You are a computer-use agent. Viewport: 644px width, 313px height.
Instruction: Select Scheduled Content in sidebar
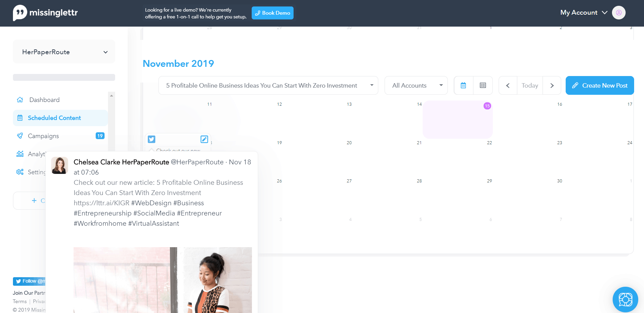click(60, 118)
